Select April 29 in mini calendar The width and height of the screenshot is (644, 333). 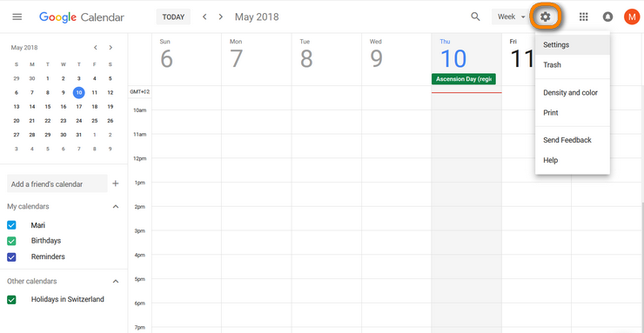(x=17, y=79)
